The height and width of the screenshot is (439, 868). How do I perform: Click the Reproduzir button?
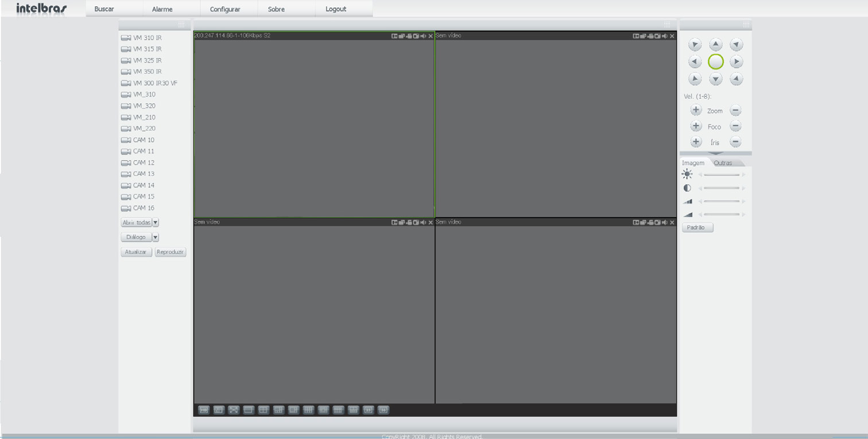pos(170,252)
